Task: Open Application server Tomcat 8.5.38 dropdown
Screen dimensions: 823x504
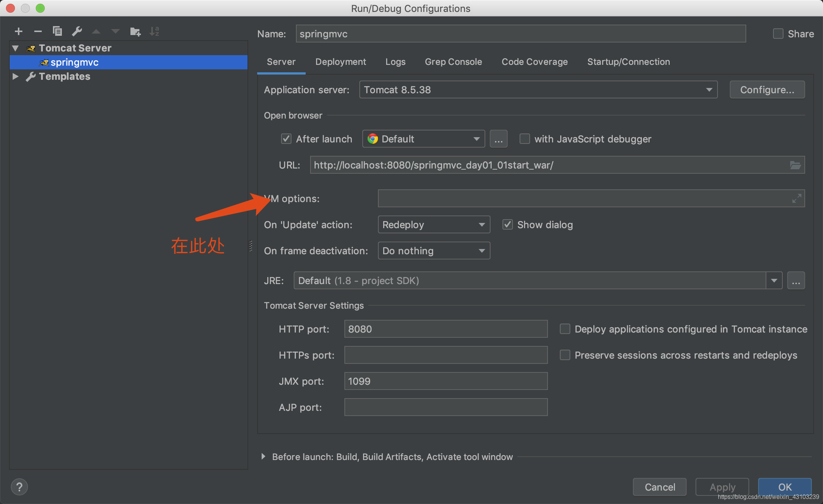Action: point(538,90)
